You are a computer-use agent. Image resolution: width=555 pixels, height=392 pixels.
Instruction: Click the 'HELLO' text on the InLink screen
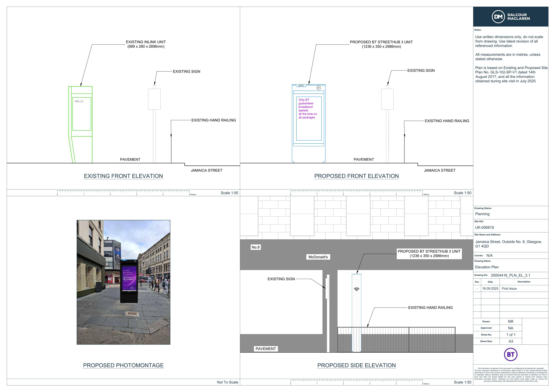point(79,101)
